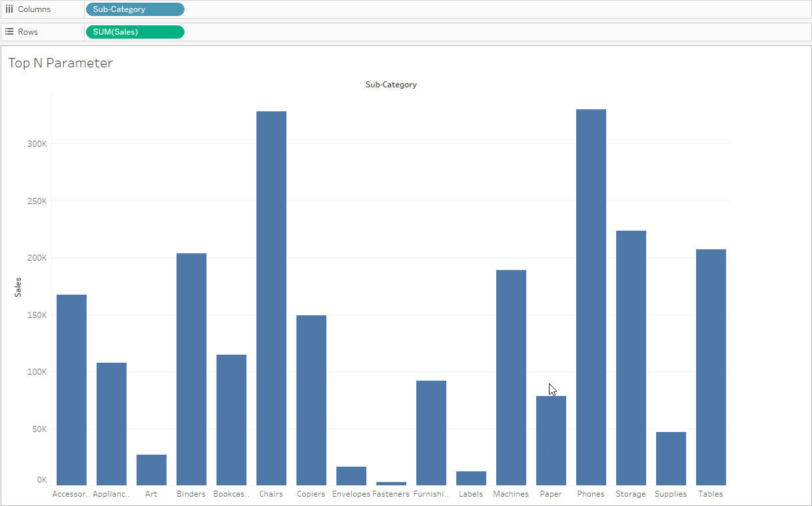This screenshot has height=506, width=812.
Task: Select the Sub-Category pill on Columns
Action: point(135,9)
